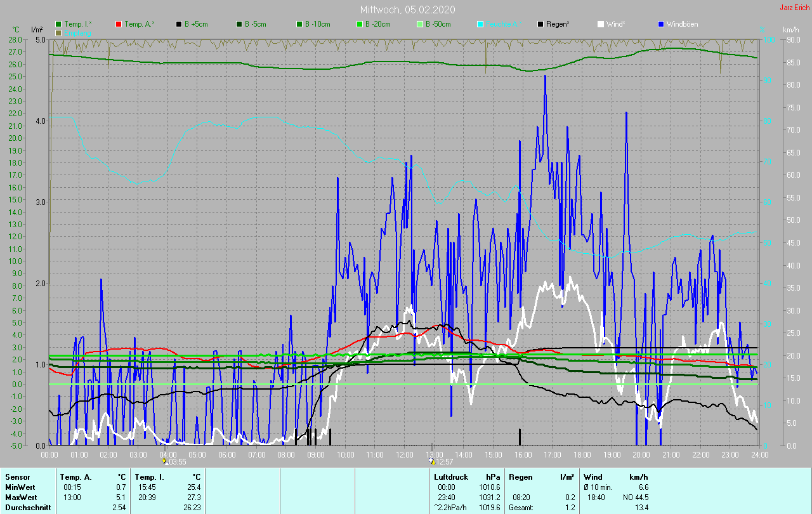Screen dimensions: 812x514
Task: Click the B -50cm light green square
Action: [x=419, y=24]
